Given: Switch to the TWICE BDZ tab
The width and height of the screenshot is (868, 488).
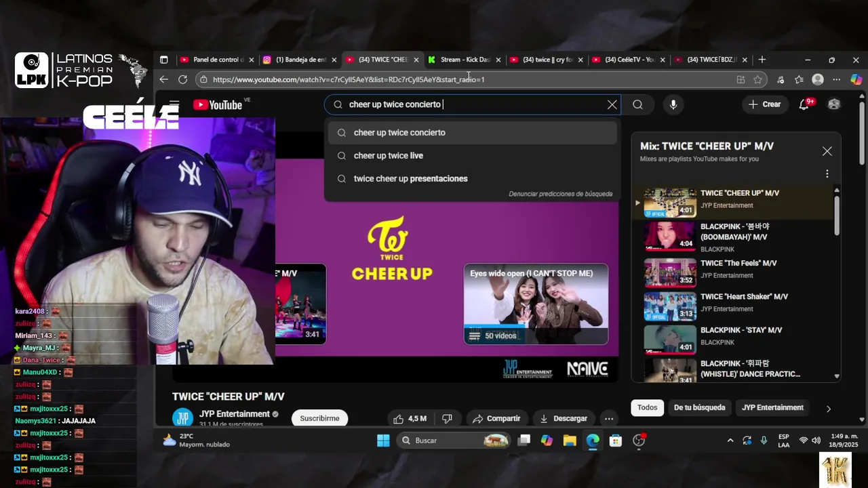Looking at the screenshot, I should (711, 60).
